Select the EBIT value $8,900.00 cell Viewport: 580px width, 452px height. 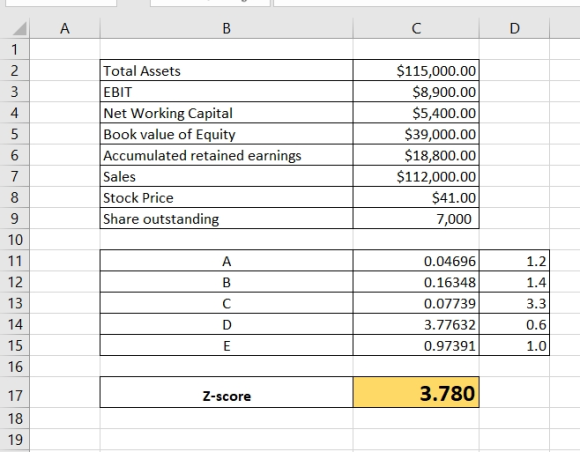point(416,91)
